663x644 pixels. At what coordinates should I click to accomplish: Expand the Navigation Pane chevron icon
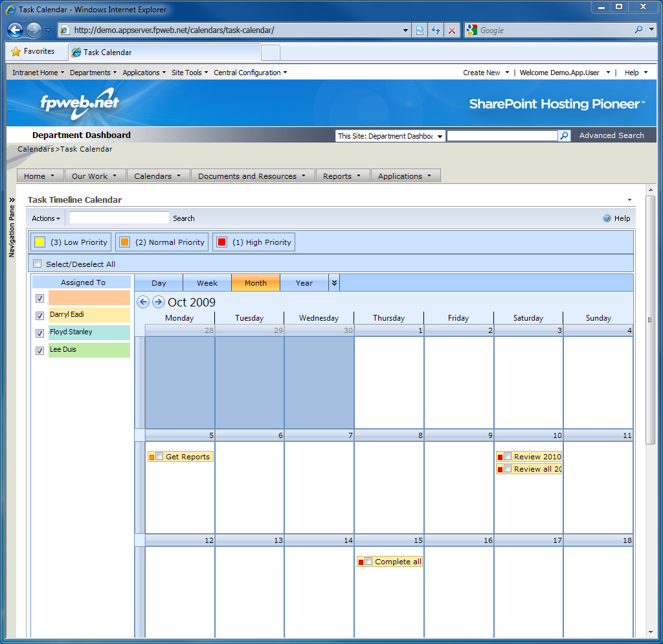tap(12, 200)
